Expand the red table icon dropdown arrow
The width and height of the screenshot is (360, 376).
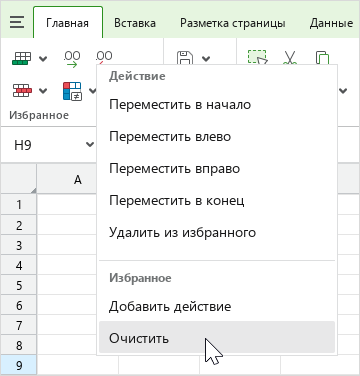click(43, 91)
